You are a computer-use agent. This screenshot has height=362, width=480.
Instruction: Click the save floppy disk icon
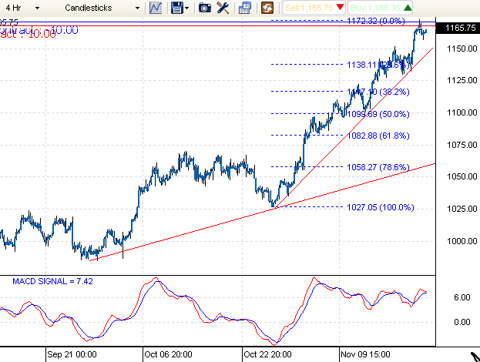[x=177, y=8]
